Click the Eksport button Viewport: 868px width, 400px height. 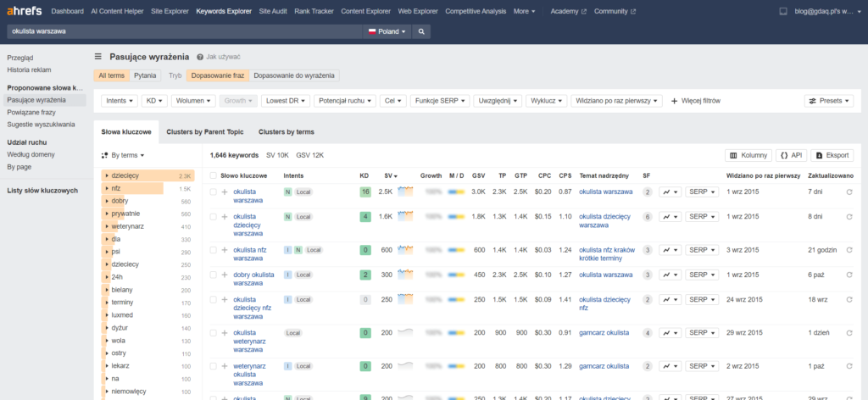(x=832, y=155)
